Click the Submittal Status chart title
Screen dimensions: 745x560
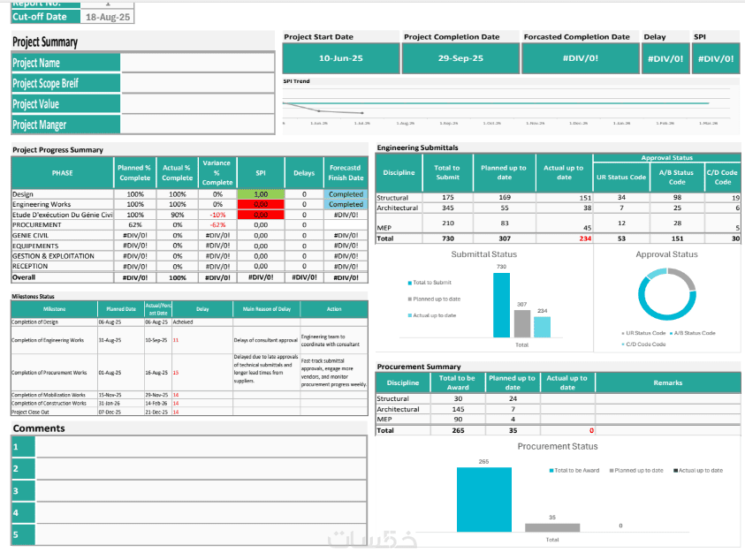click(x=483, y=254)
